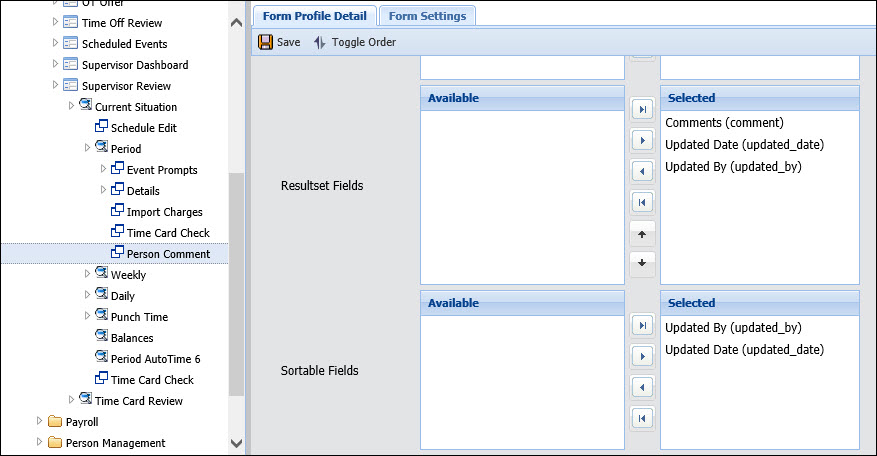Move selected Resultset field up

(x=643, y=234)
